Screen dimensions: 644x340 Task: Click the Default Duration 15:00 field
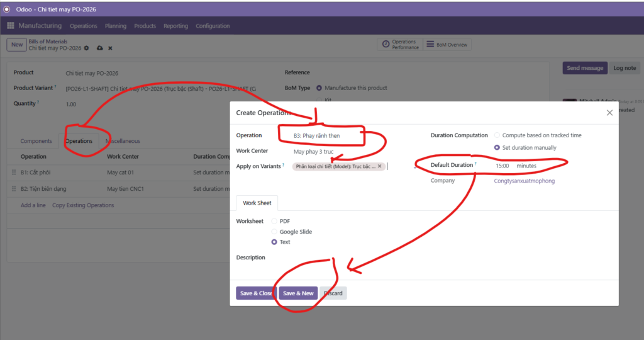[x=502, y=166]
